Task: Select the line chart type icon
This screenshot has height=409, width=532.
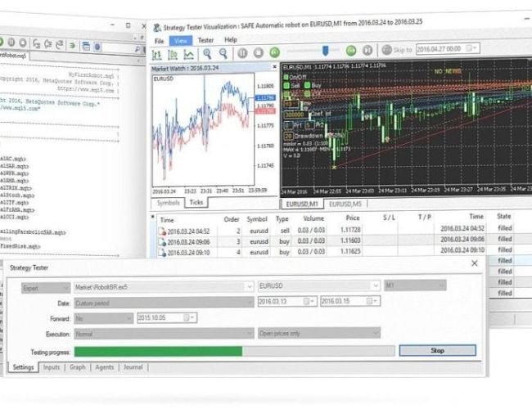Action: pos(188,54)
